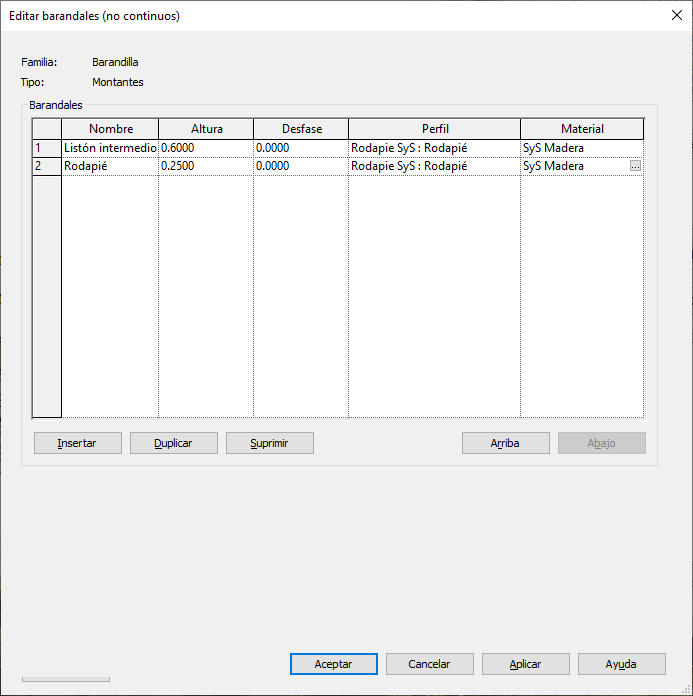The image size is (693, 696).
Task: Select row 1 by its row number
Action: 47,148
